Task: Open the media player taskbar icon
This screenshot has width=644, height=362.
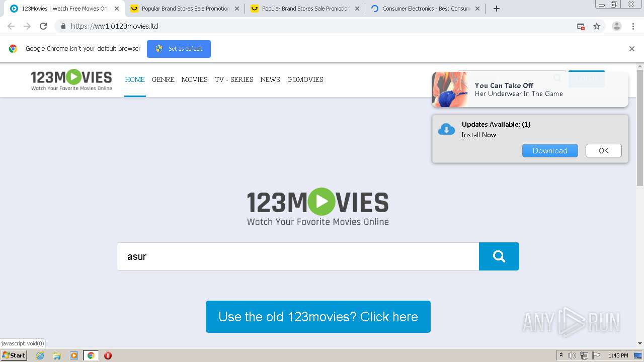Action: (x=74, y=355)
